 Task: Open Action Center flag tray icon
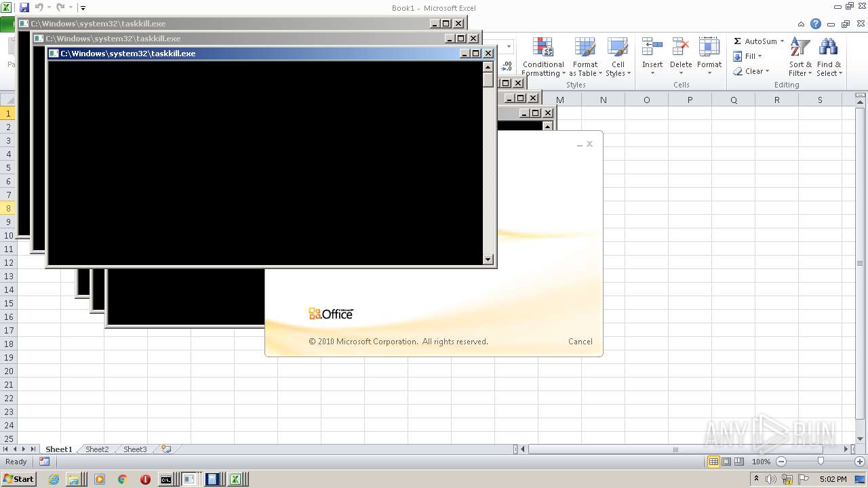point(804,479)
